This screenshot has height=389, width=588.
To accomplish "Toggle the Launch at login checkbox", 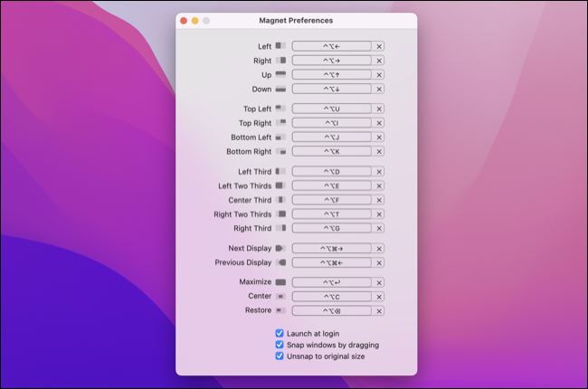I will [x=280, y=333].
